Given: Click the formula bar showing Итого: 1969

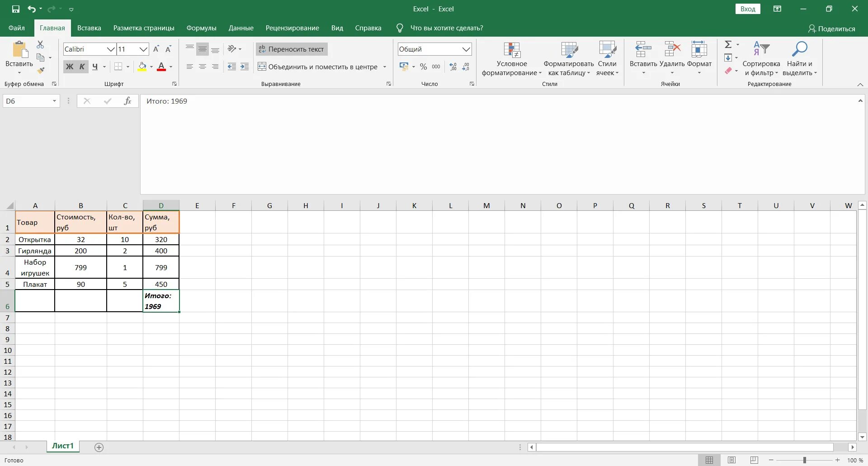Looking at the screenshot, I should tap(502, 144).
